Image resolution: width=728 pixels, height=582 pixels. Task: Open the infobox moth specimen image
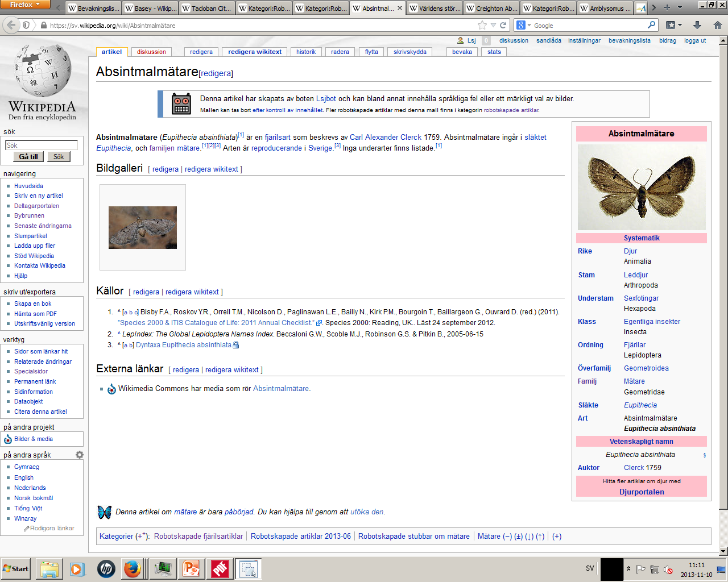click(642, 187)
